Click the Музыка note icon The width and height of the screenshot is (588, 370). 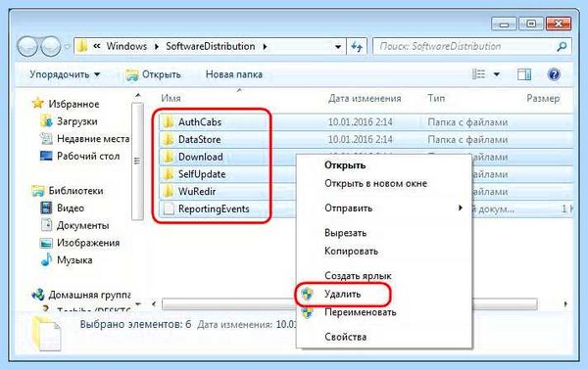point(46,259)
